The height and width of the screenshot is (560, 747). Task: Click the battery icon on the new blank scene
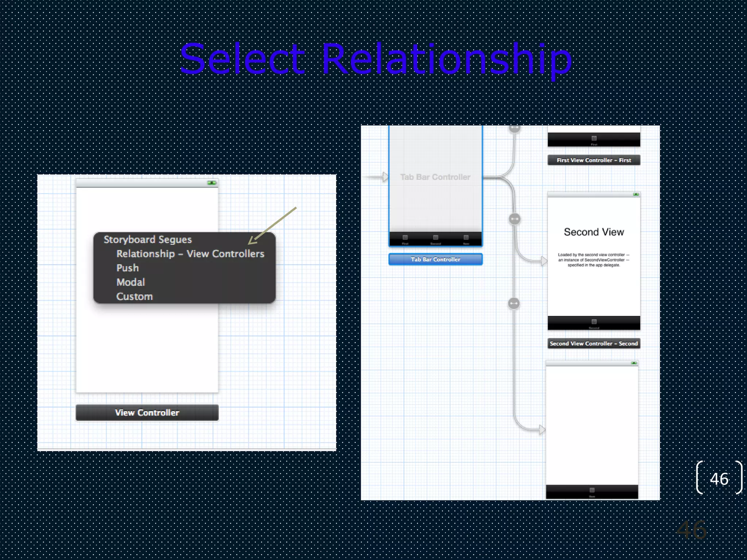pos(634,363)
